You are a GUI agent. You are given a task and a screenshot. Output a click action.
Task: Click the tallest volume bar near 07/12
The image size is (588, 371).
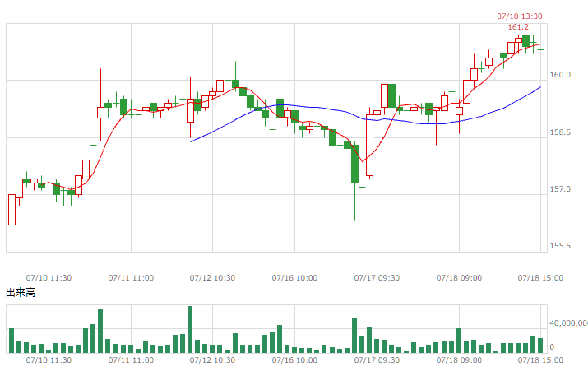[190, 329]
